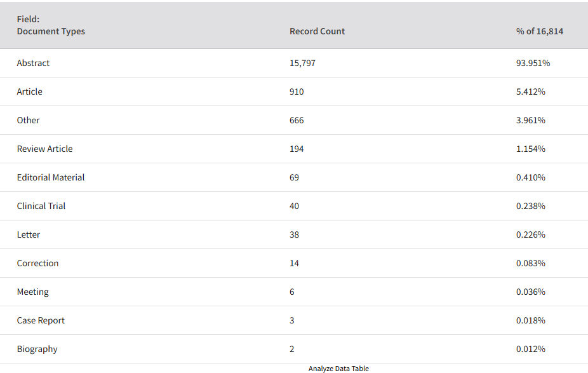Image resolution: width=588 pixels, height=373 pixels.
Task: Click the 93.951% percentage value
Action: (533, 63)
